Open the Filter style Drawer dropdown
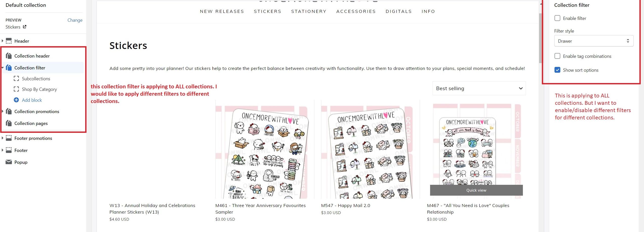 pyautogui.click(x=594, y=41)
